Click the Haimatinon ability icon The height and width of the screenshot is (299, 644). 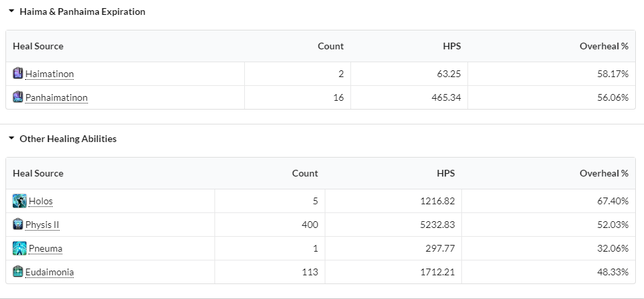point(18,74)
